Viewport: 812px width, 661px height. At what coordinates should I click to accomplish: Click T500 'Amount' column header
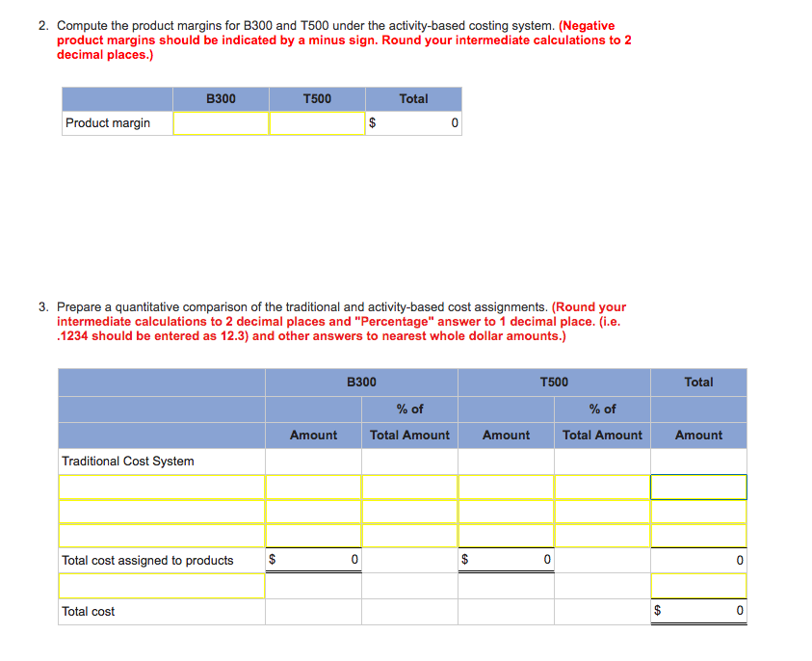coord(506,436)
